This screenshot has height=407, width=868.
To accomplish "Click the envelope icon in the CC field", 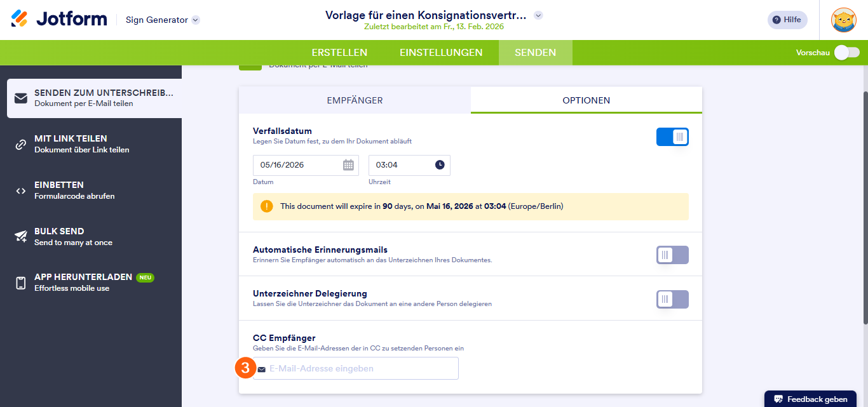I will pyautogui.click(x=261, y=368).
